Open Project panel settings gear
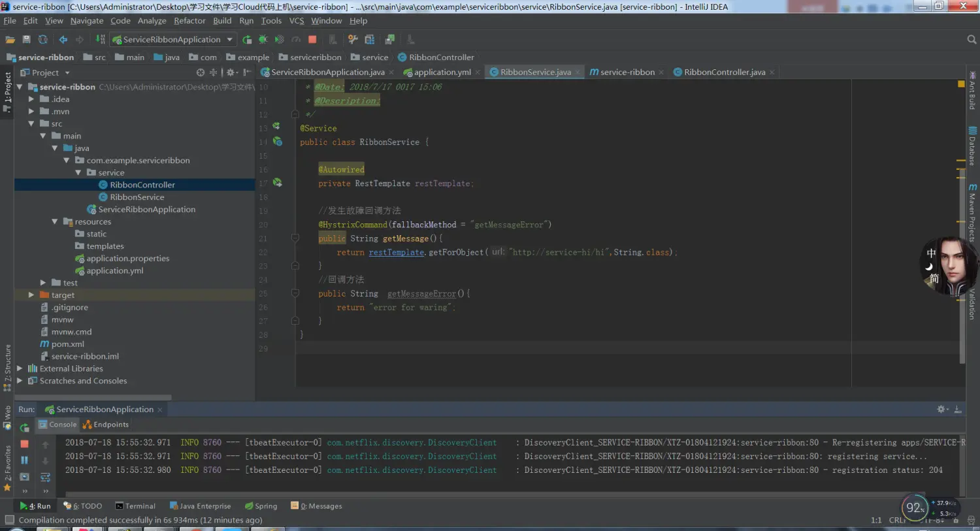 [231, 72]
